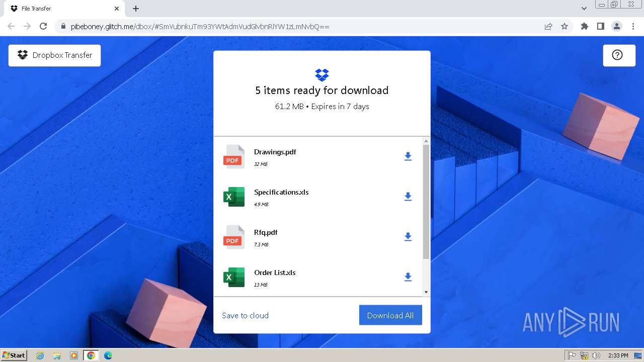This screenshot has width=644, height=362.
Task: Open File Explorer from taskbar
Action: (x=57, y=355)
